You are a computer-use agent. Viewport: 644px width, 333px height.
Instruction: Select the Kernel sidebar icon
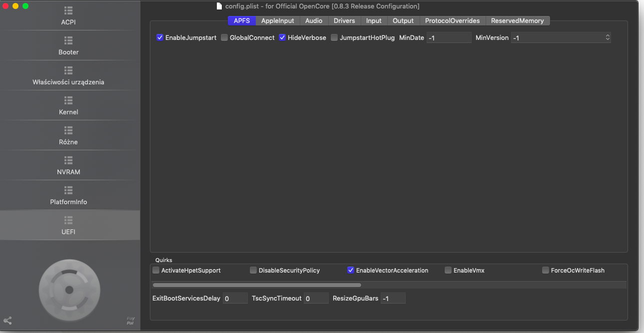68,100
